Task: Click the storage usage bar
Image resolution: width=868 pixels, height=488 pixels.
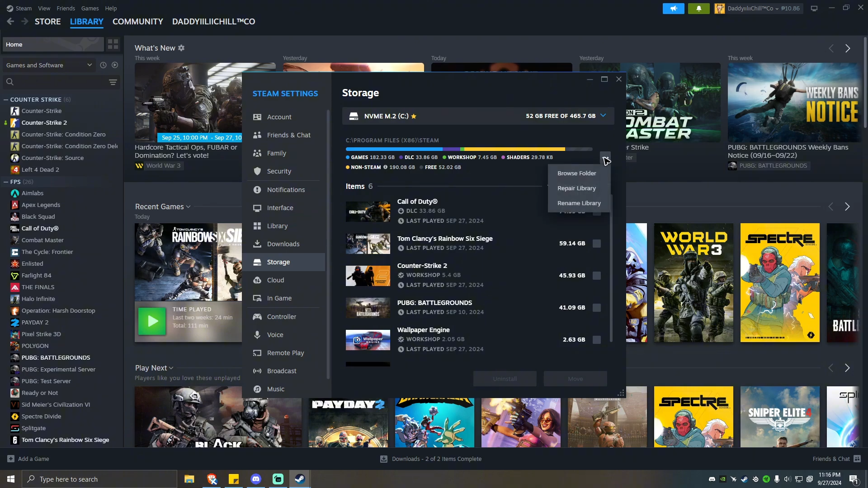Action: (469, 149)
